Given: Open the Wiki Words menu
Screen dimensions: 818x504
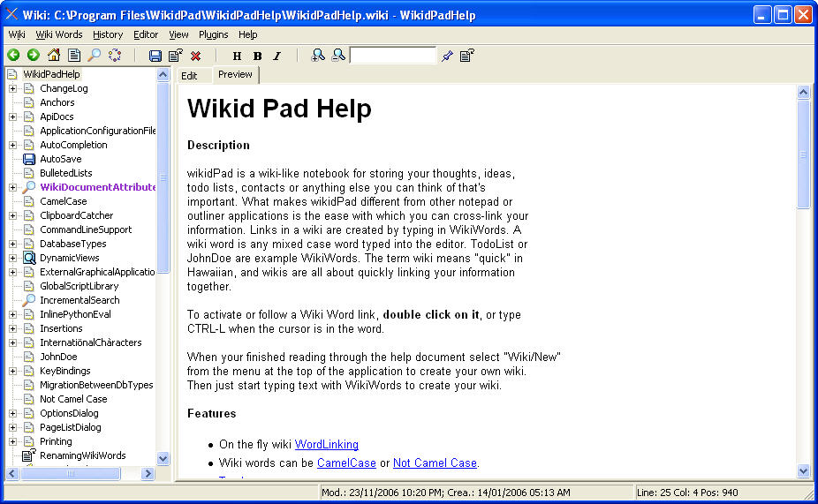Looking at the screenshot, I should (x=59, y=34).
